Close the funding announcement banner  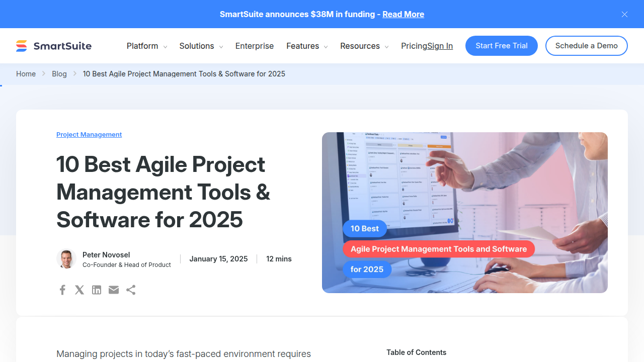pos(624,14)
